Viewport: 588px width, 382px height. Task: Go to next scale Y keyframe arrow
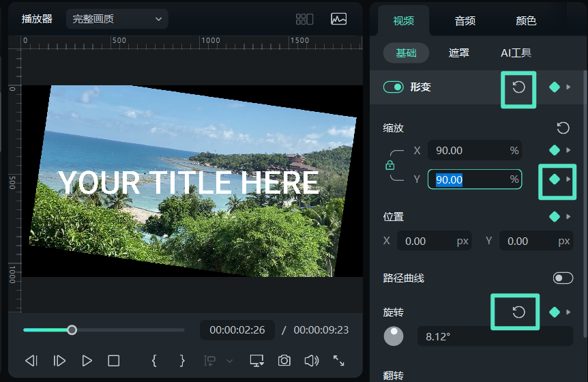568,179
